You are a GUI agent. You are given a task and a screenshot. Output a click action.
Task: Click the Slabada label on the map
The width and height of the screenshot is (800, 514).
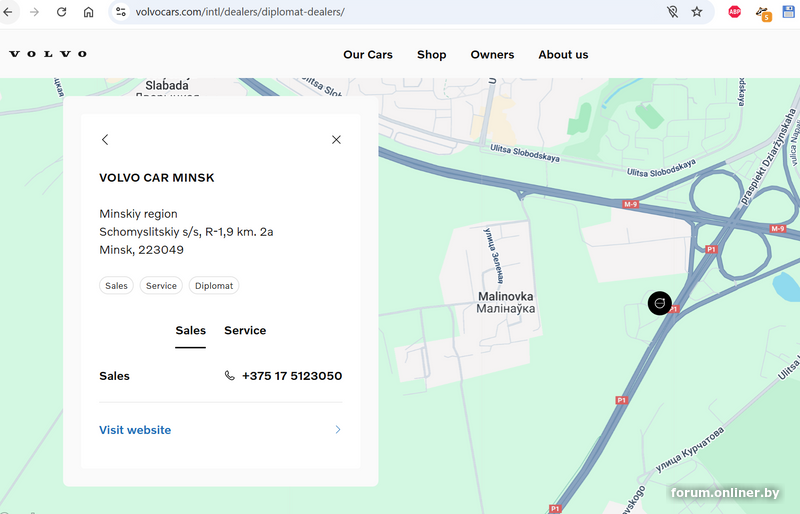coord(167,85)
